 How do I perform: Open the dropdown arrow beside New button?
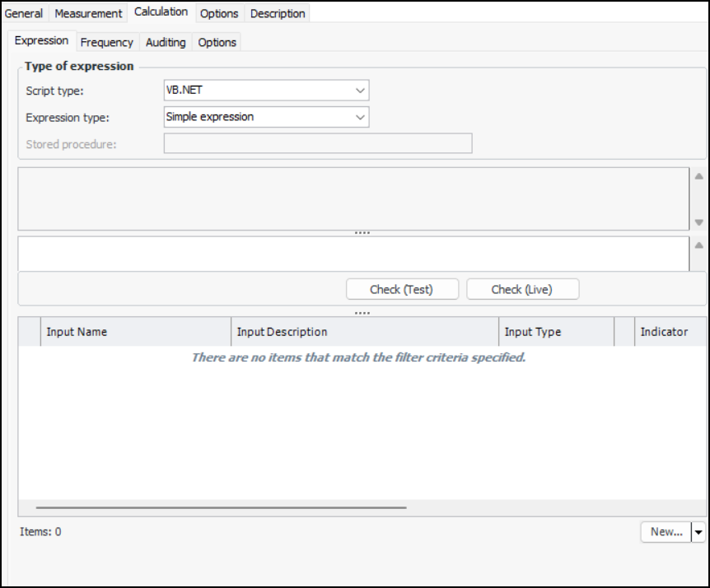pyautogui.click(x=698, y=532)
